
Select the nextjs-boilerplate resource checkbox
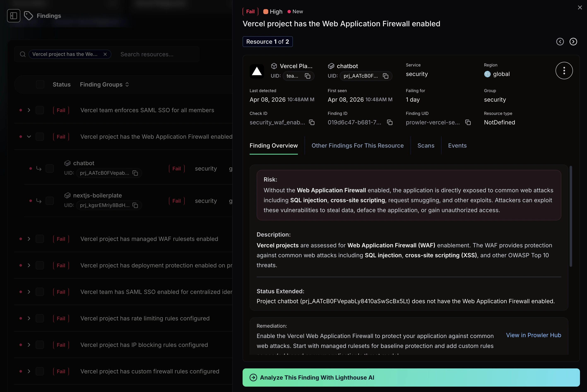(50, 201)
